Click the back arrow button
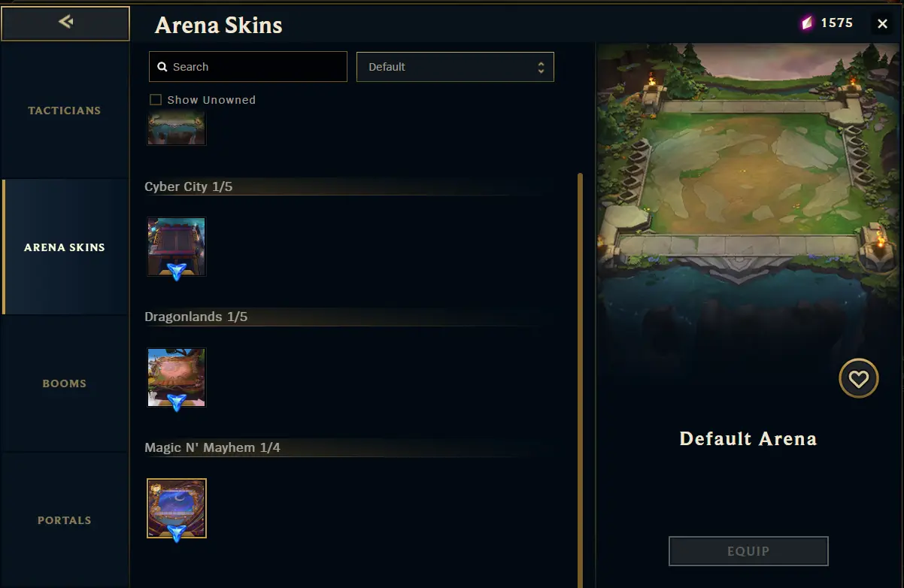Screen dimensions: 904x588 65,23
